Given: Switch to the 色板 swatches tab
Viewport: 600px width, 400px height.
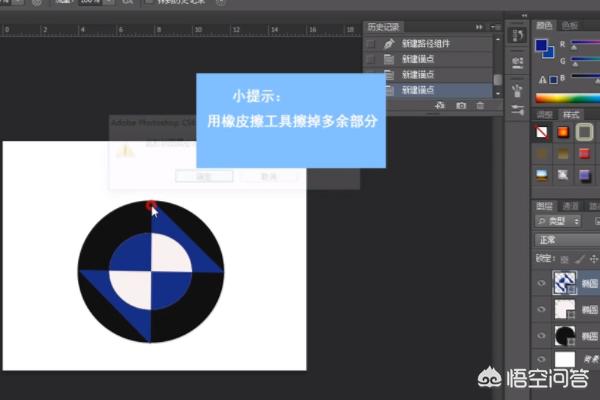Looking at the screenshot, I should point(569,26).
